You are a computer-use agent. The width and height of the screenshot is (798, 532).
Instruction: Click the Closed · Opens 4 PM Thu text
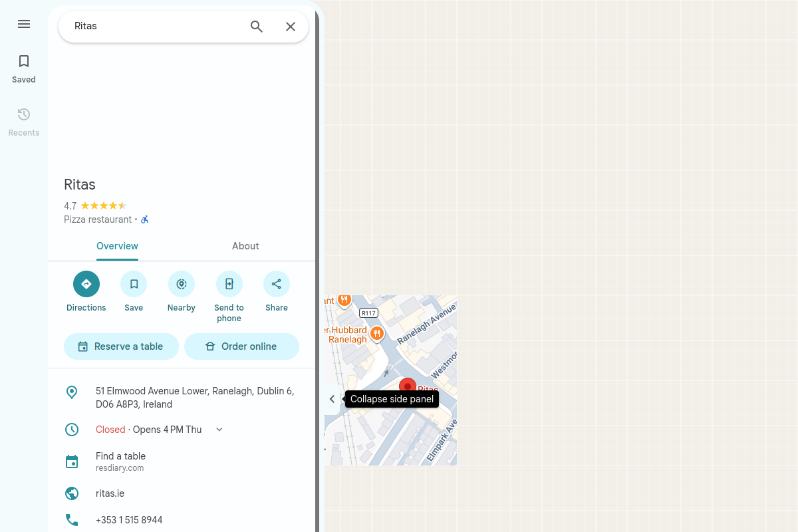(x=149, y=430)
